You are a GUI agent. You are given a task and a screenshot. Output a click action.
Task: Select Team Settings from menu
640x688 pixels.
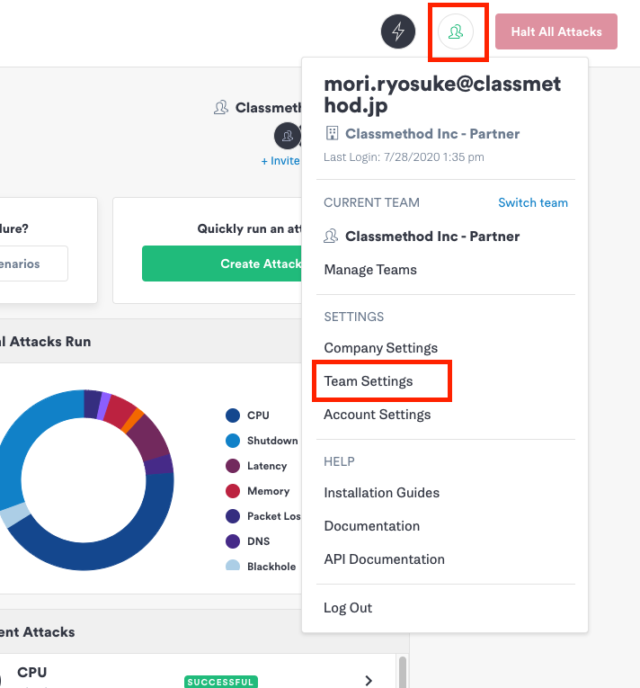pos(368,381)
